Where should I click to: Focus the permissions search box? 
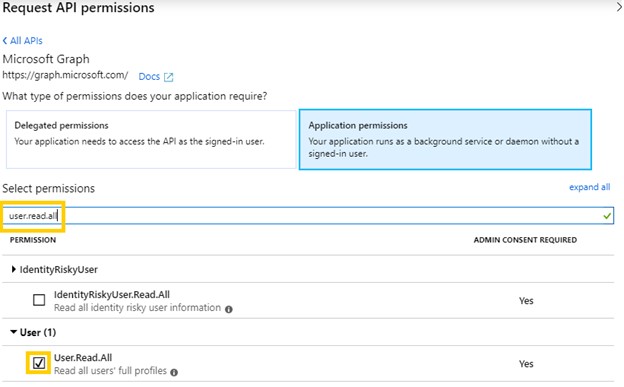[308, 216]
